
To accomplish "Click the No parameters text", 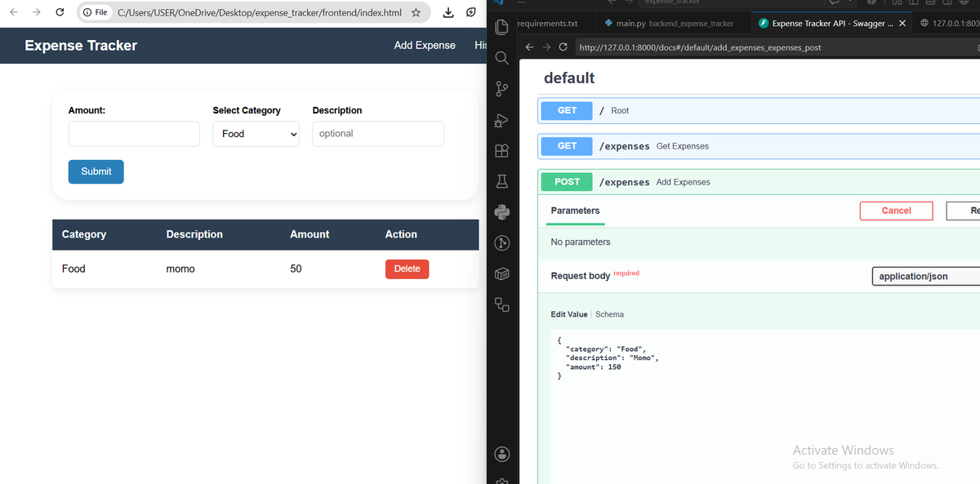I will 581,242.
